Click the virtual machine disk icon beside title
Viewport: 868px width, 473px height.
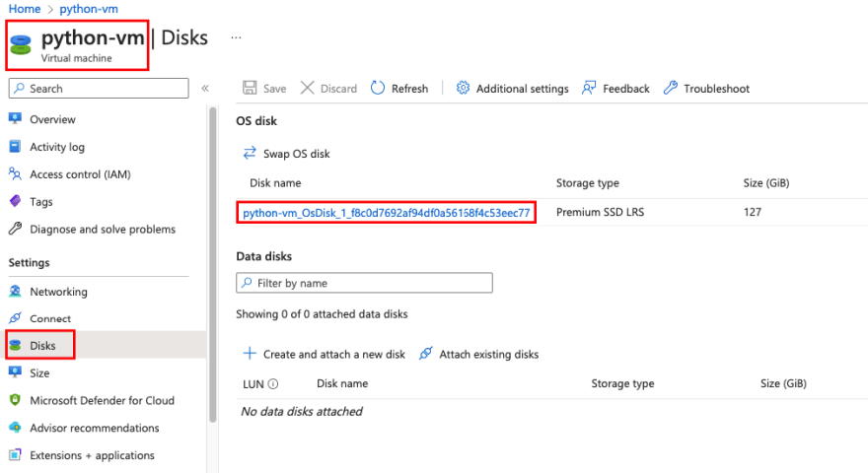pos(21,44)
